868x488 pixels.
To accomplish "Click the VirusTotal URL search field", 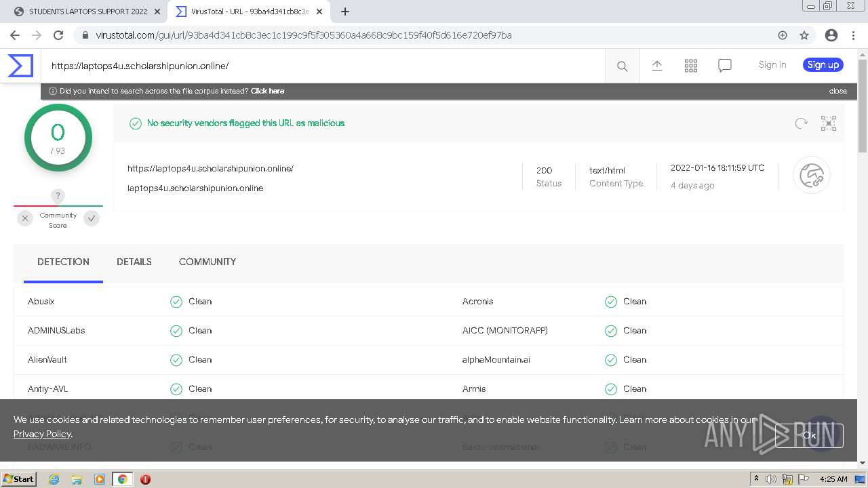I will [323, 66].
